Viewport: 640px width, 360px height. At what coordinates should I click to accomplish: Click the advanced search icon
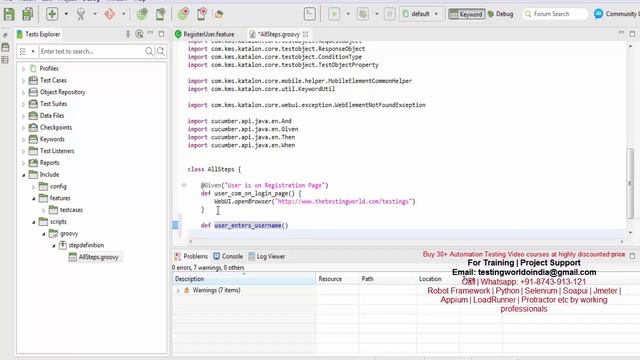tap(161, 51)
